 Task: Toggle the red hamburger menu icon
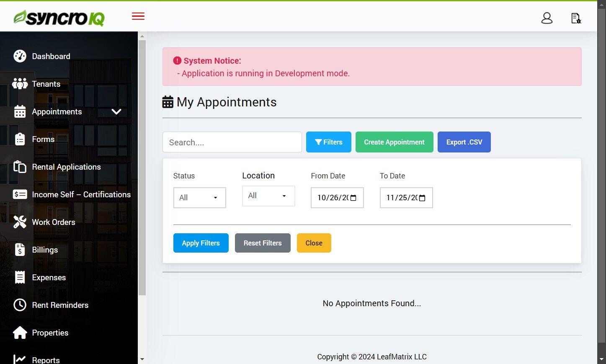[138, 16]
